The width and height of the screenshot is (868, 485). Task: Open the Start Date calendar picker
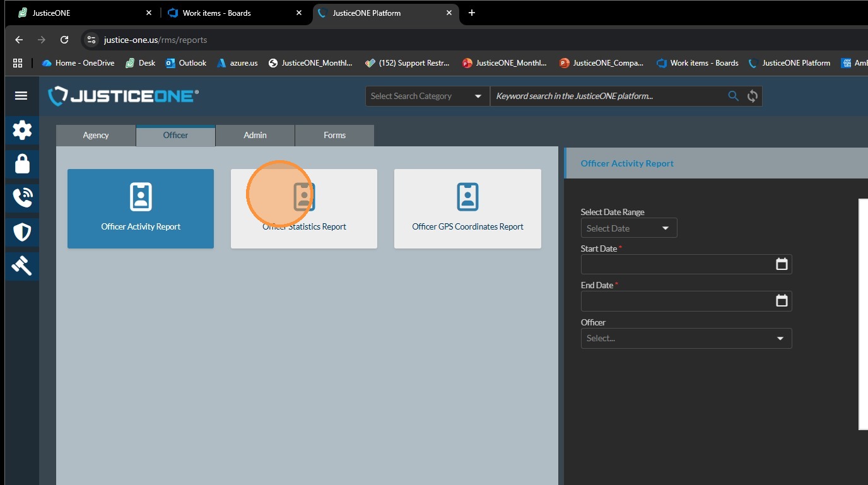(x=782, y=264)
